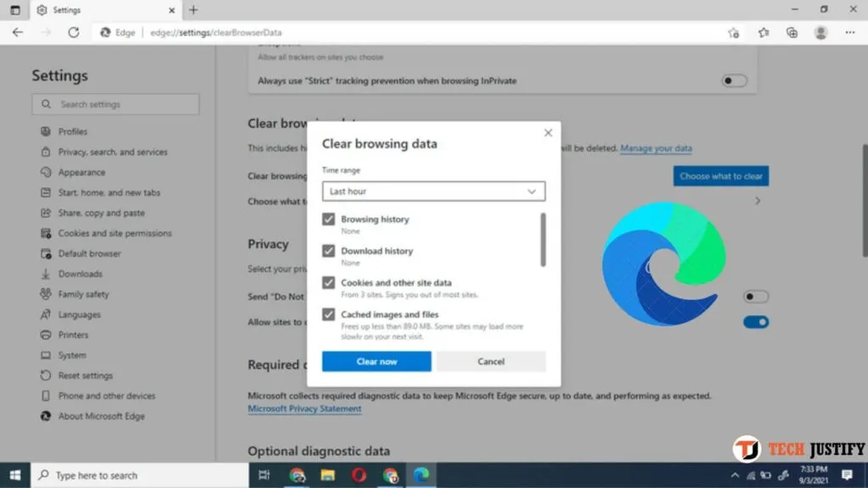Expand the chevron below Choose what to clear
The width and height of the screenshot is (868, 488).
point(757,202)
